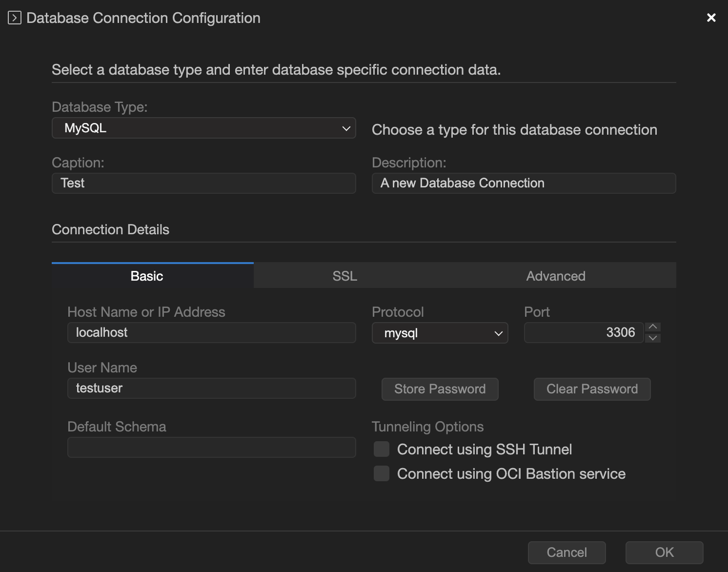This screenshot has width=728, height=572.
Task: Click the Store Password button
Action: click(439, 388)
